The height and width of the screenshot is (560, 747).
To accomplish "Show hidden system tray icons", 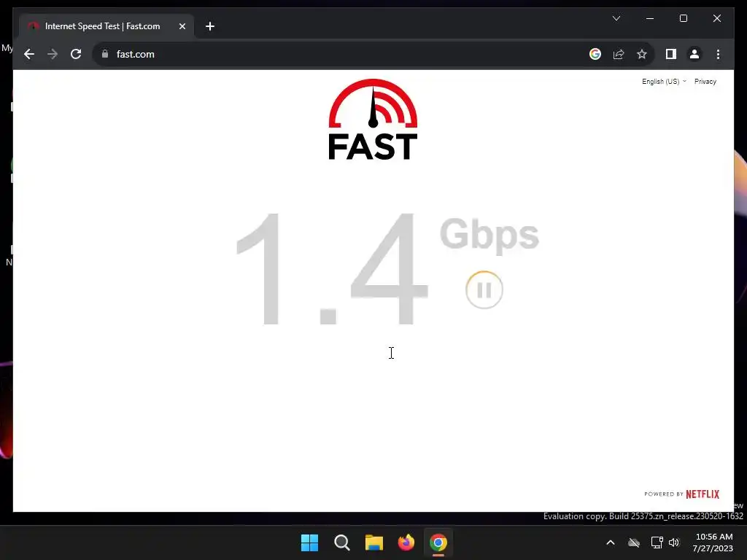I will coord(611,542).
